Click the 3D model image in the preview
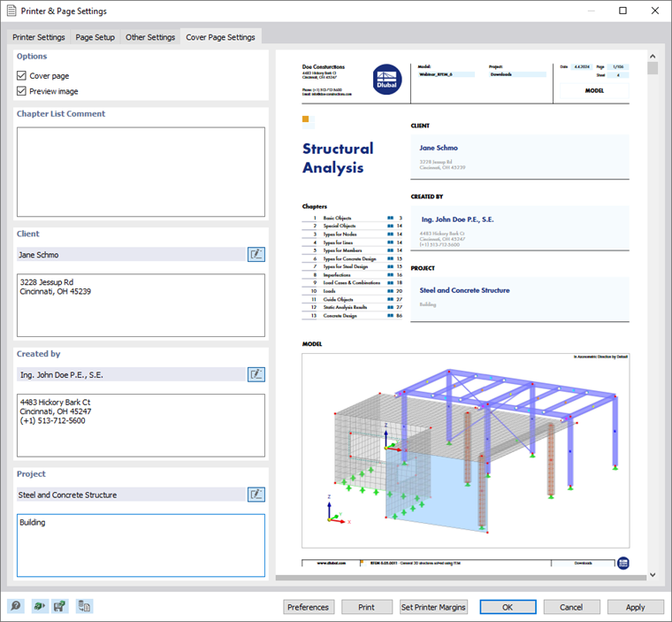Image resolution: width=672 pixels, height=622 pixels. tap(465, 450)
